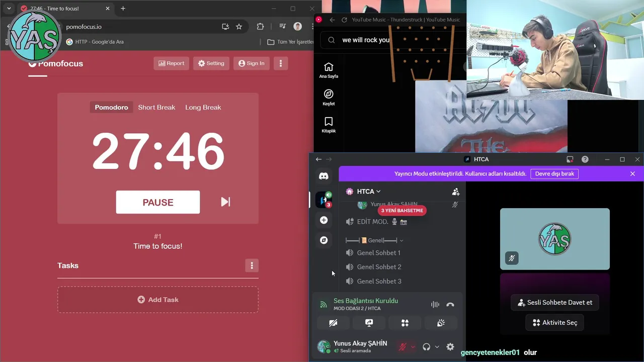
Task: Select the Pomodoro tab
Action: click(111, 107)
